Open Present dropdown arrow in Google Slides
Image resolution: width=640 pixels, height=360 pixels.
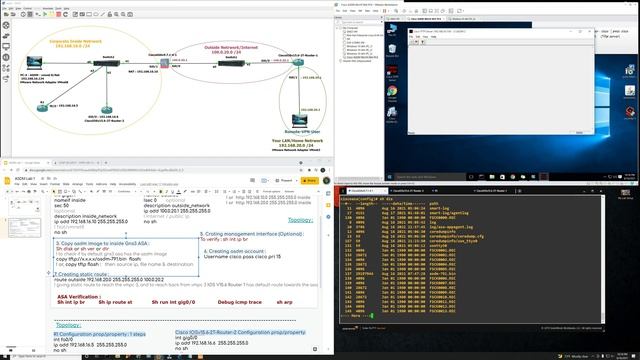click(x=297, y=180)
